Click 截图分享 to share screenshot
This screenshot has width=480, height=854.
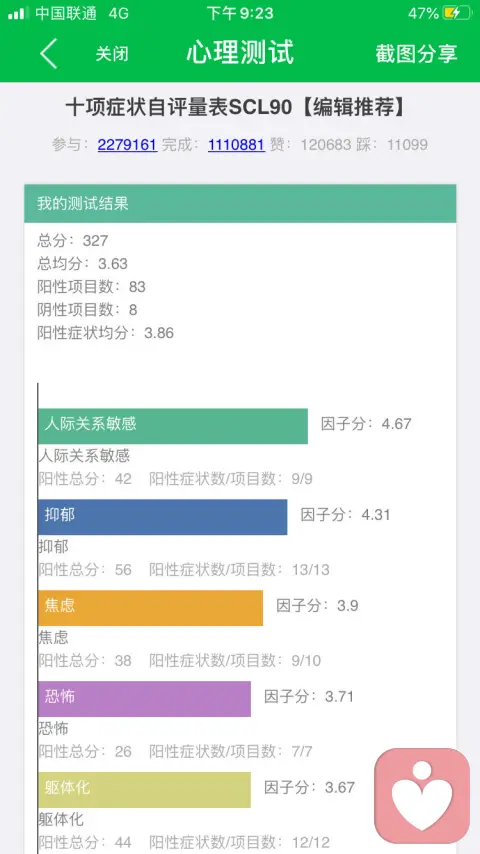tap(416, 53)
